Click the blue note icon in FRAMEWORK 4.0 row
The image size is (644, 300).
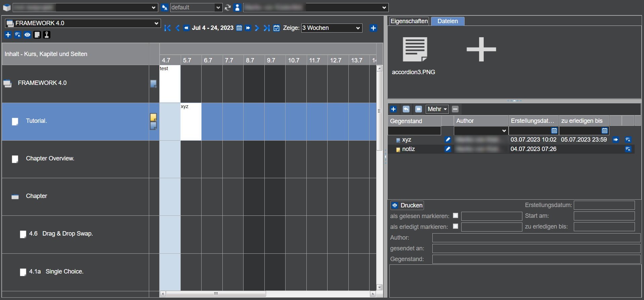(x=153, y=84)
